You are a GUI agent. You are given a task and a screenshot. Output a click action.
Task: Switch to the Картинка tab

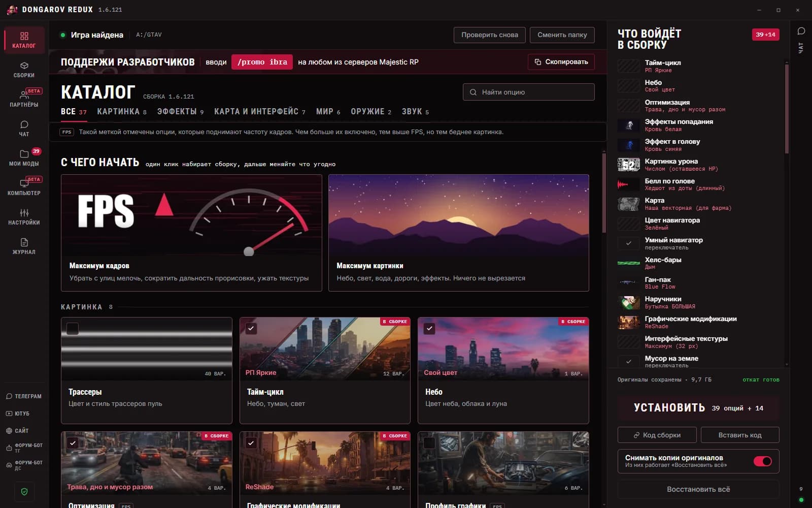[122, 112]
